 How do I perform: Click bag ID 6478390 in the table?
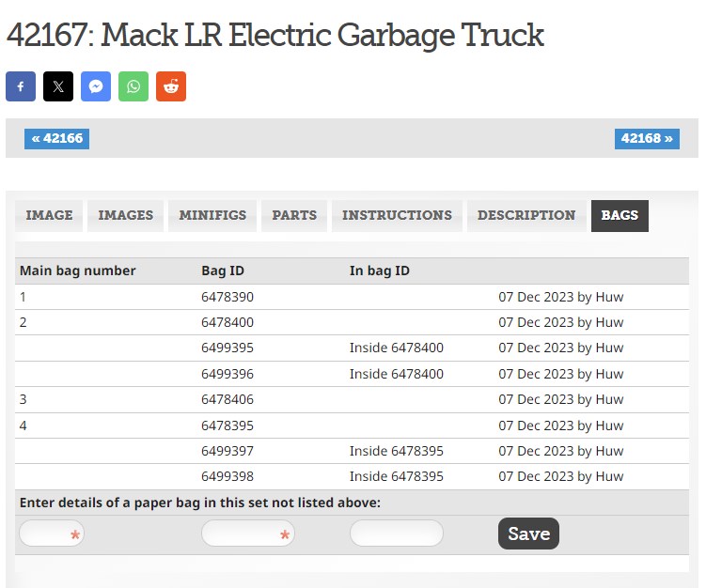click(227, 297)
